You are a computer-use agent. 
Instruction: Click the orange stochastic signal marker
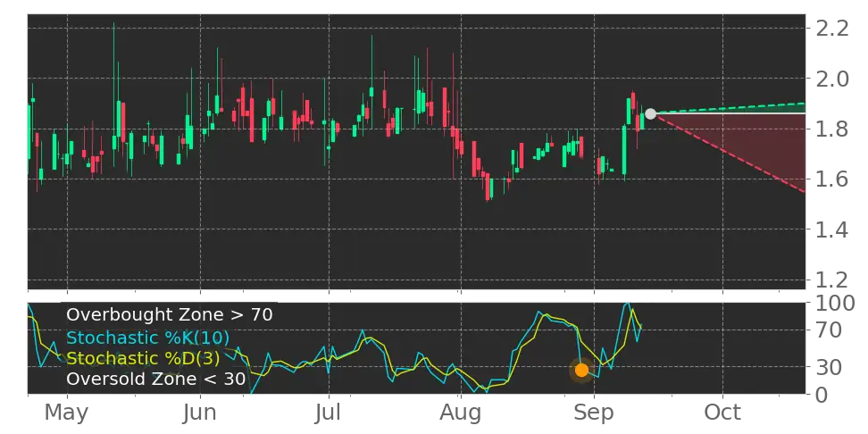[x=581, y=371]
